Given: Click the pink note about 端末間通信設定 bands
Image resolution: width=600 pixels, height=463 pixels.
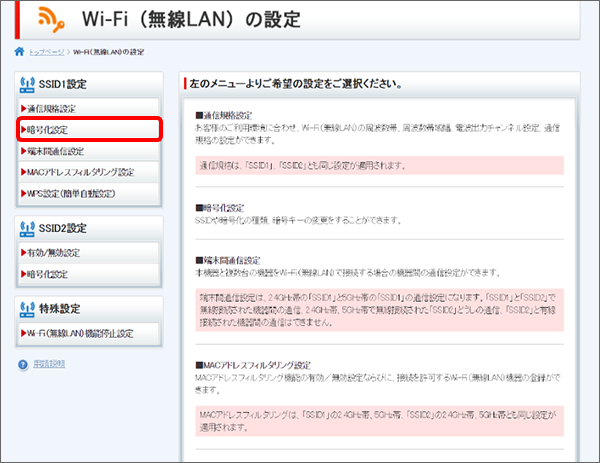Looking at the screenshot, I should coord(380,310).
